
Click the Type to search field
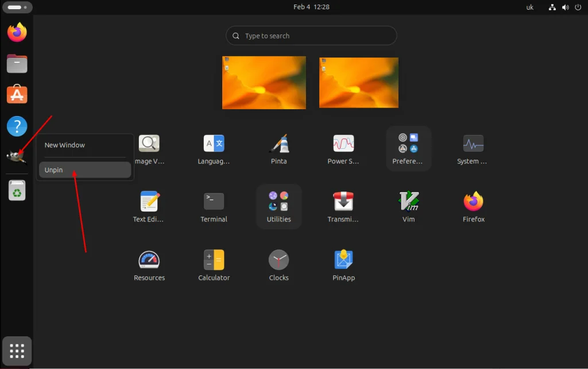pos(311,36)
